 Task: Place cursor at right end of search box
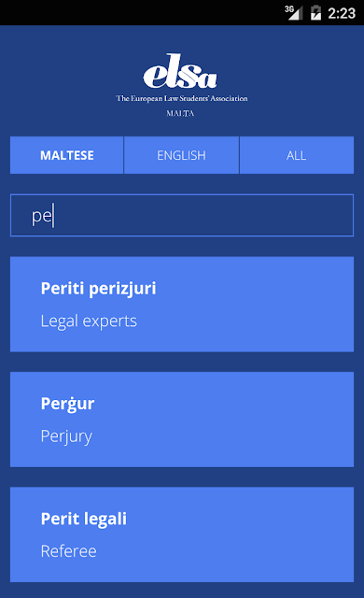[x=343, y=216]
